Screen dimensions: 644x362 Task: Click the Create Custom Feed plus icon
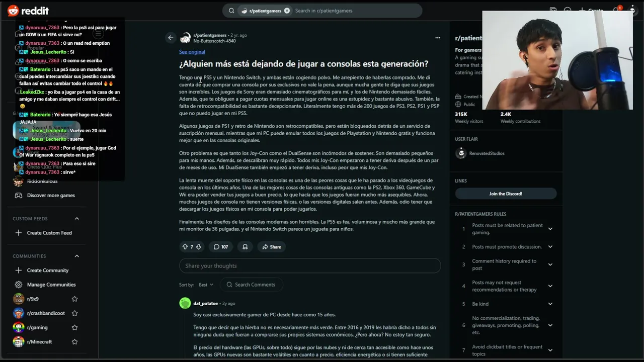pos(19,233)
